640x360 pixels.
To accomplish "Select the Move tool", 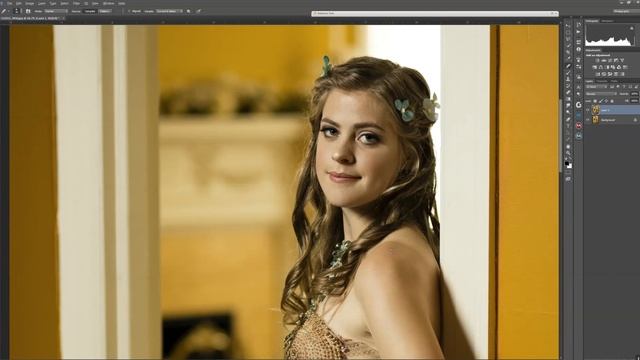I will point(568,25).
